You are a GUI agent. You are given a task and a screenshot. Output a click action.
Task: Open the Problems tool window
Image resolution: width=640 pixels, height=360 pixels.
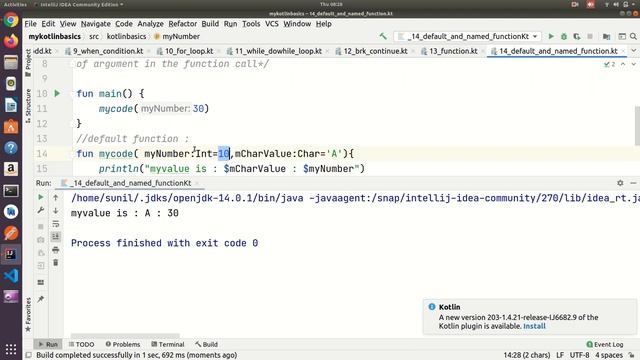coord(122,344)
